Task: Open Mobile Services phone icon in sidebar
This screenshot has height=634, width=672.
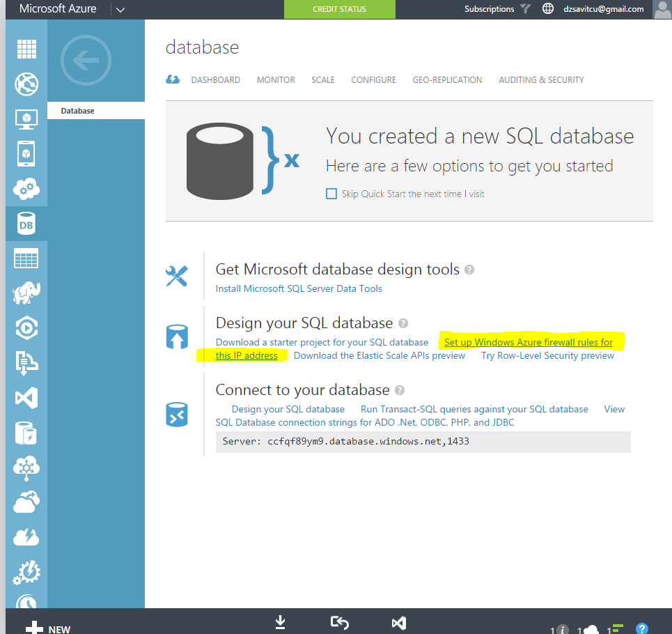Action: [26, 153]
